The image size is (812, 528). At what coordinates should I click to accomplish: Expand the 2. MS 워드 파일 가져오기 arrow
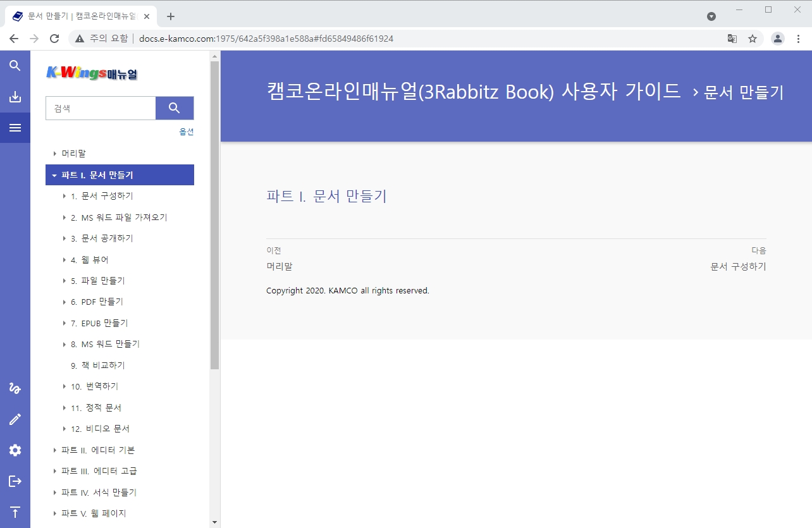65,218
